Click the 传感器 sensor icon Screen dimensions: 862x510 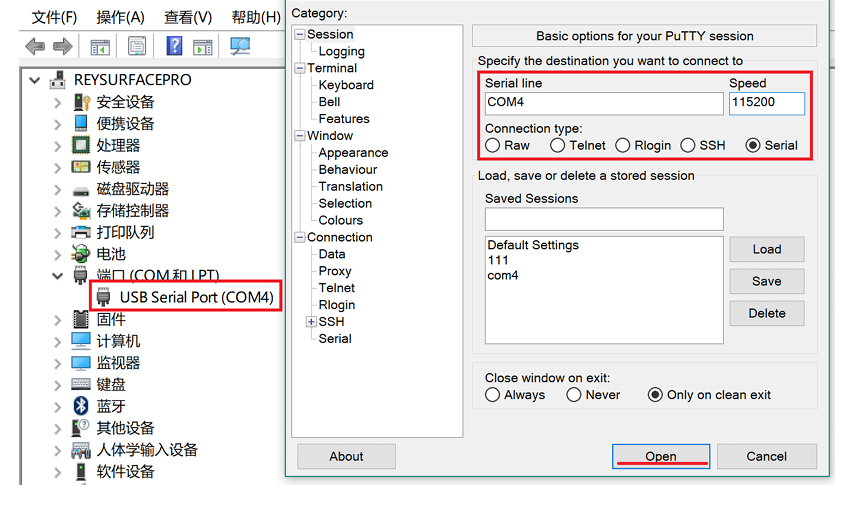81,167
